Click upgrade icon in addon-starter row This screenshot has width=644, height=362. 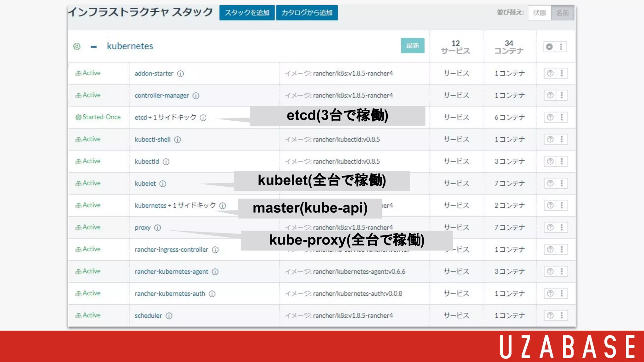(x=550, y=73)
